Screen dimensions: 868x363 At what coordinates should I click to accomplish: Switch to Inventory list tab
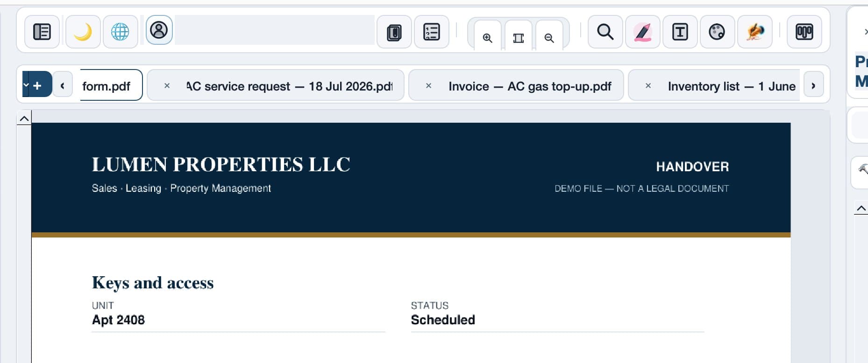point(732,86)
